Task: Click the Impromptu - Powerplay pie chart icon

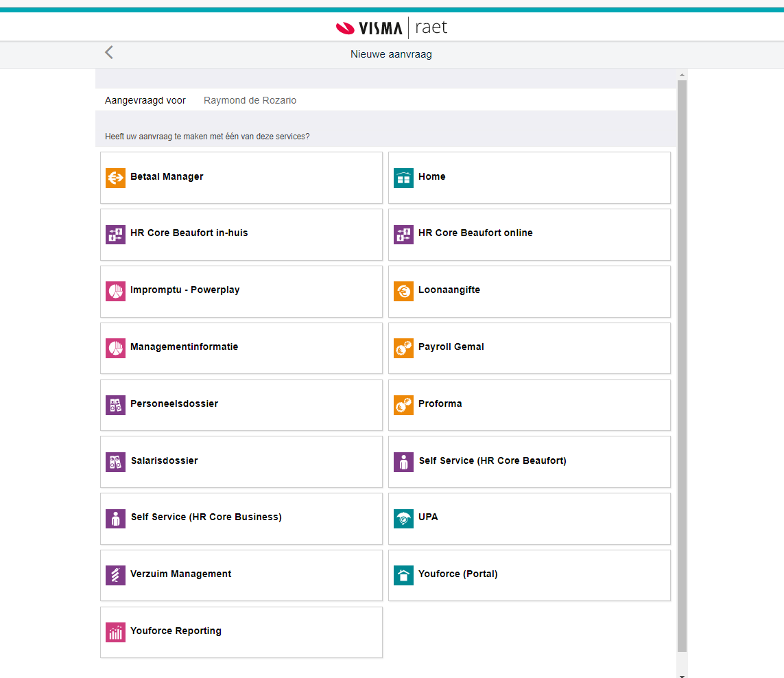Action: 115,291
